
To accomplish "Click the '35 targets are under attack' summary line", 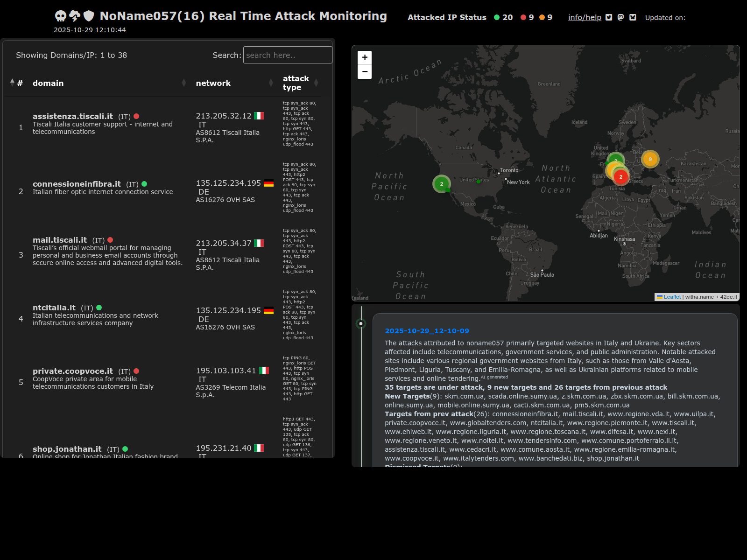I will [526, 387].
